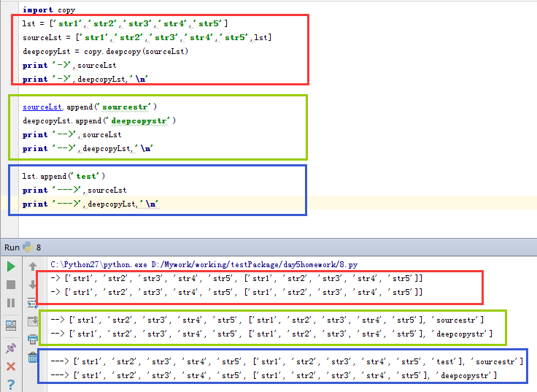
Task: Toggle Soft-Wrap icon in the console toolbar
Action: coord(32,303)
